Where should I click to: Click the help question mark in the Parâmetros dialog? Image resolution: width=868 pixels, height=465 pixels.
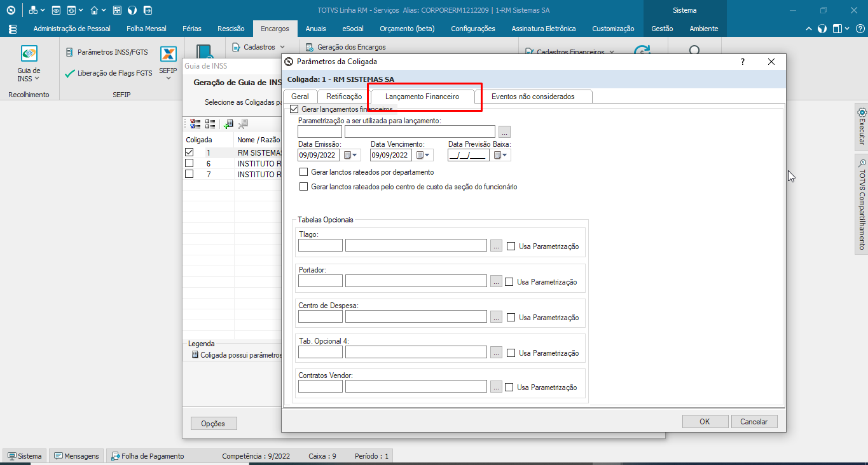click(x=743, y=62)
